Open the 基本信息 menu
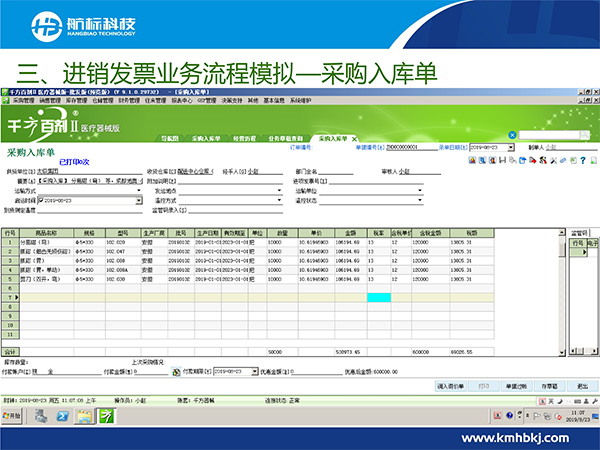 click(x=274, y=100)
